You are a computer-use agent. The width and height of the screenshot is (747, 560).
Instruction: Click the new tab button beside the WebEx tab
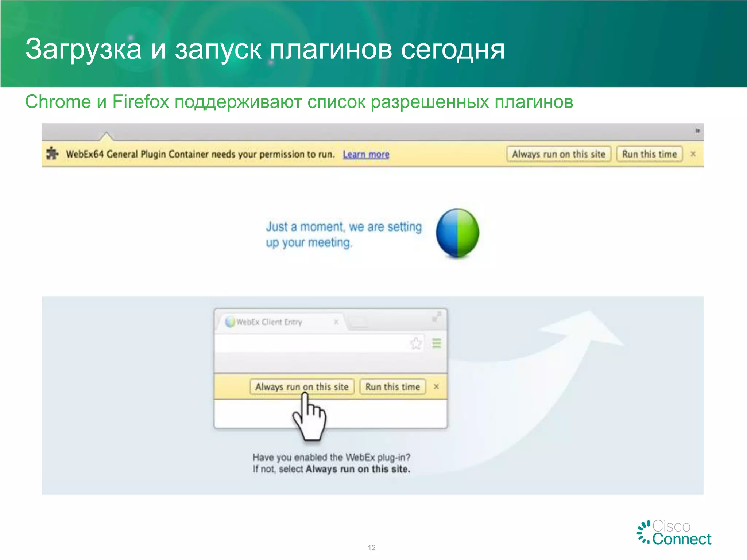coord(357,322)
